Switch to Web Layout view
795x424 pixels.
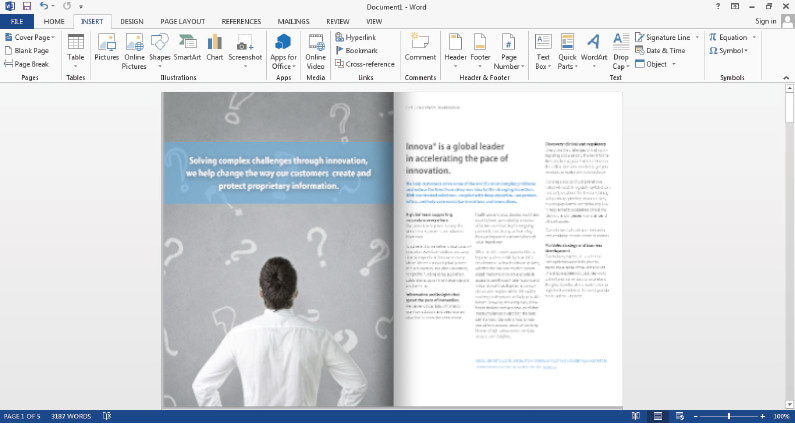click(680, 416)
